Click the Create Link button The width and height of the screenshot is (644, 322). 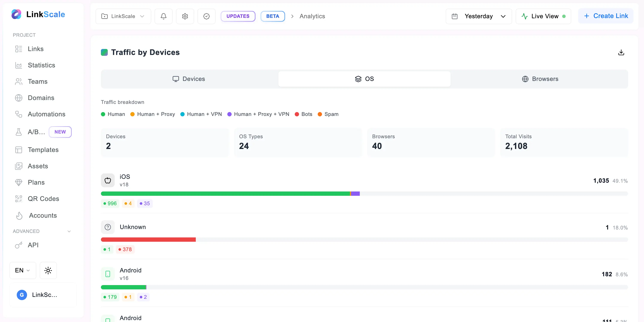click(x=606, y=16)
